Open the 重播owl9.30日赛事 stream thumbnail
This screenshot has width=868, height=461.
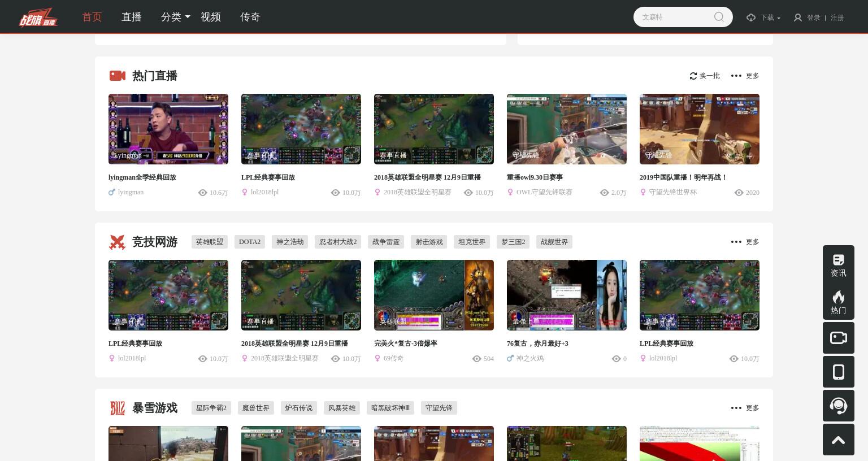(x=567, y=129)
